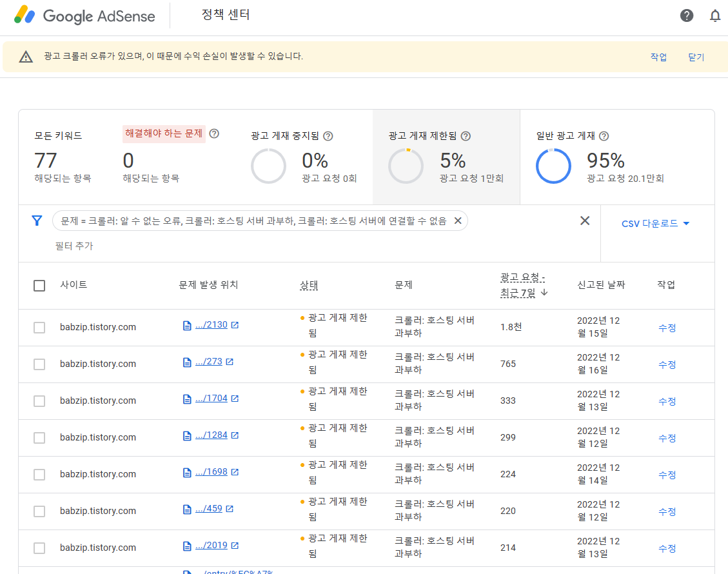Click the 1.8천 ad requests value

pos(511,327)
